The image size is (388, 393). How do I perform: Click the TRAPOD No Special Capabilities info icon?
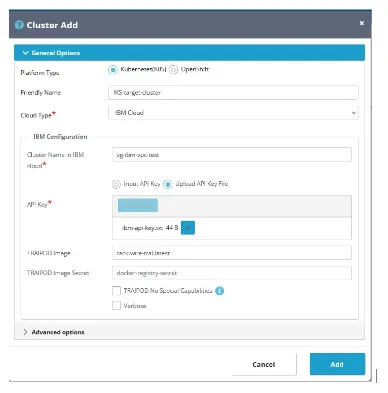click(x=219, y=291)
